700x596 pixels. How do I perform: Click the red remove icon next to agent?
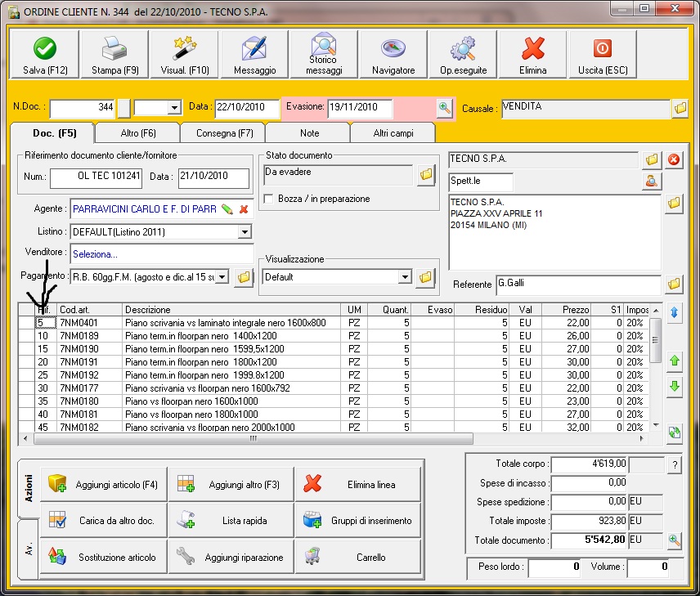coord(244,209)
